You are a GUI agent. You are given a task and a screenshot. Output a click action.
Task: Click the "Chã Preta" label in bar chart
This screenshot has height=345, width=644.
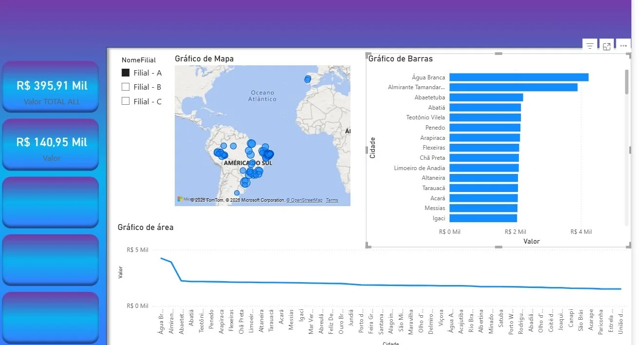pos(432,158)
